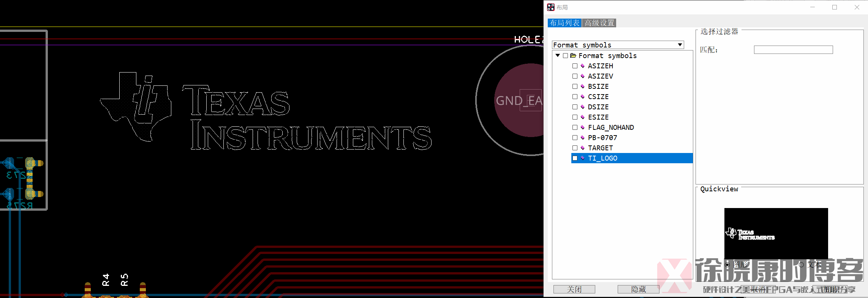This screenshot has width=868, height=298.
Task: Switch to the 高级设置 tab
Action: coord(599,23)
